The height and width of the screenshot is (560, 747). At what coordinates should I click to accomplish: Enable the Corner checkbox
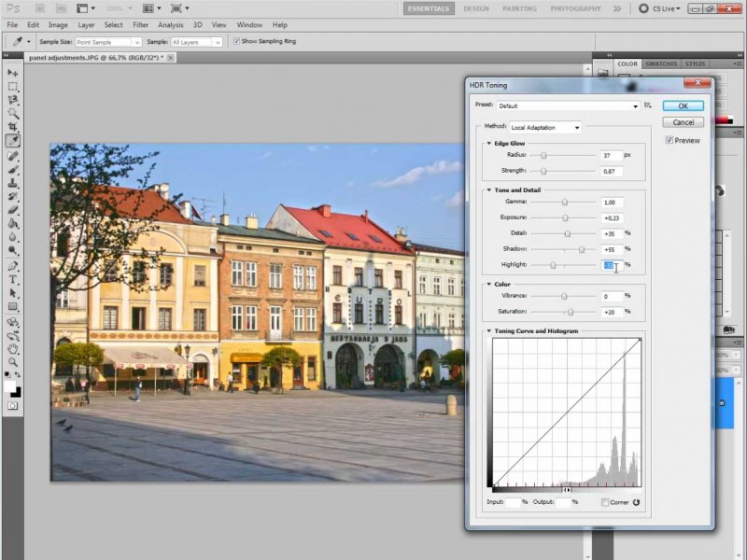coord(603,502)
